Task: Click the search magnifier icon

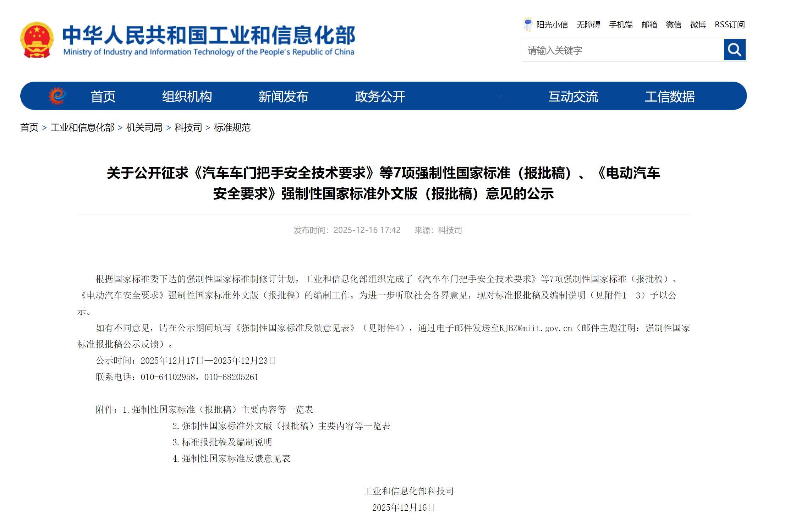Action: [x=734, y=50]
